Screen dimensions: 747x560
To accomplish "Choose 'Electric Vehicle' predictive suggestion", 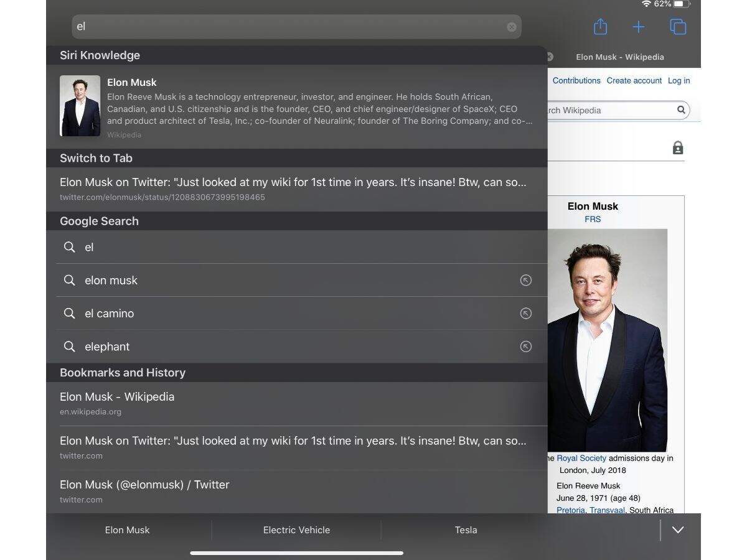I will click(x=296, y=530).
